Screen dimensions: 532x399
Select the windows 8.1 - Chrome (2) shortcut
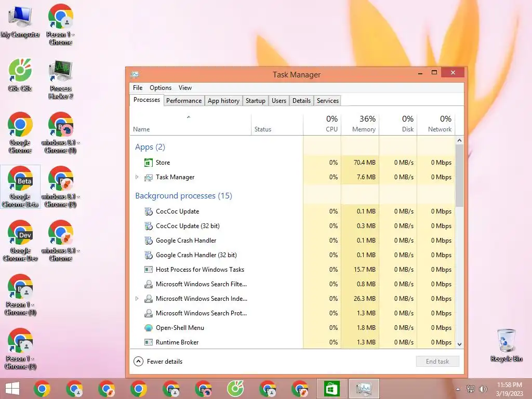[x=60, y=187]
